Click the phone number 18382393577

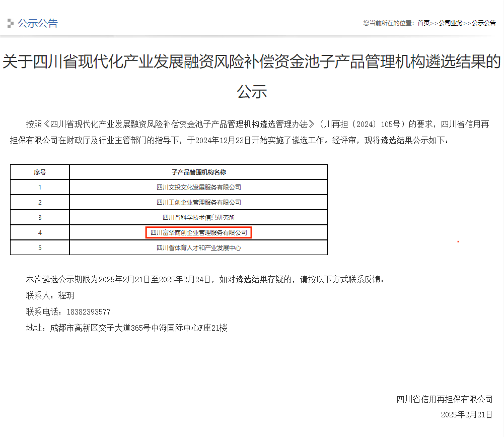(x=89, y=312)
